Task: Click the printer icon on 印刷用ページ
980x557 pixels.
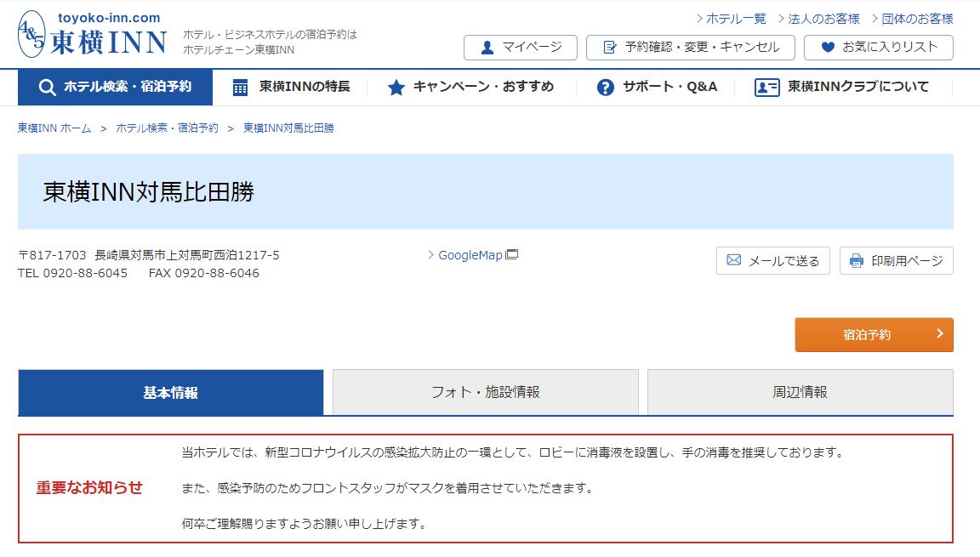Action: click(857, 260)
